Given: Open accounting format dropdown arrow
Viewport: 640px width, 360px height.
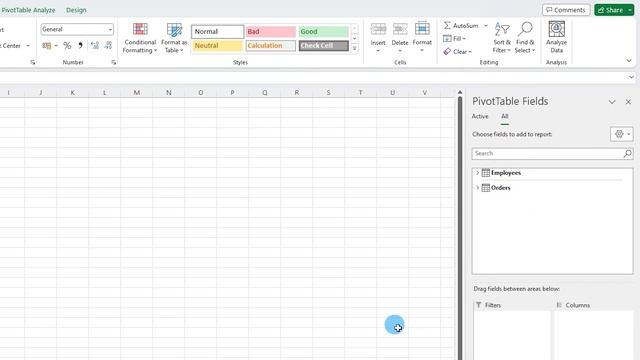Looking at the screenshot, I should (56, 45).
